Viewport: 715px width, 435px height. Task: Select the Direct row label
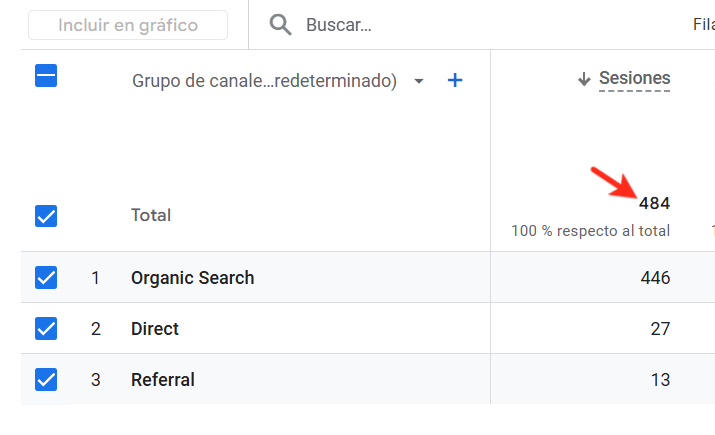point(155,329)
